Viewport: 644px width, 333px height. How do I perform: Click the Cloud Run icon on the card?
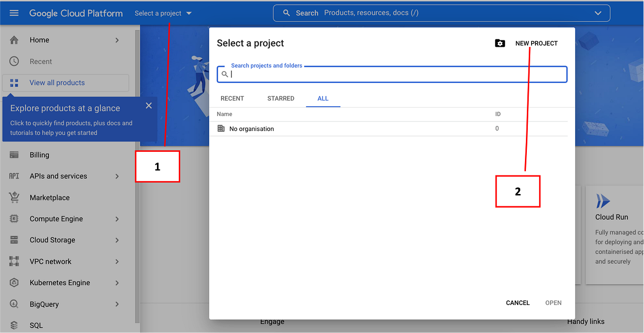(603, 201)
